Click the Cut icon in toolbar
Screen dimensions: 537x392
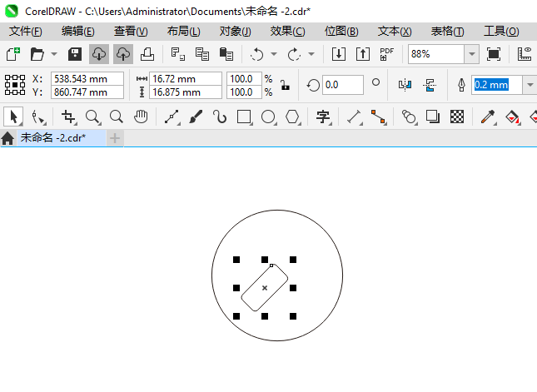[x=177, y=54]
